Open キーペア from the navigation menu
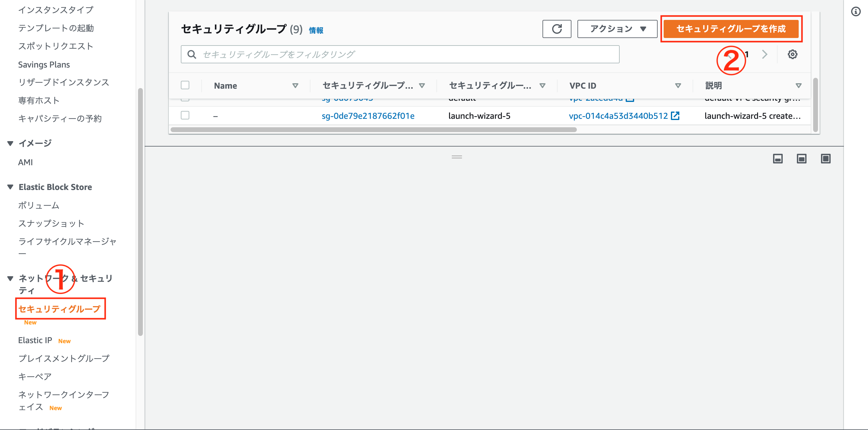The height and width of the screenshot is (430, 868). (x=35, y=376)
